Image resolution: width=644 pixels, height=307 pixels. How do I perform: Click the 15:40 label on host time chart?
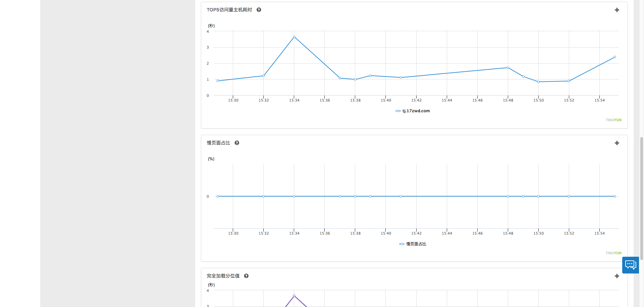386,100
